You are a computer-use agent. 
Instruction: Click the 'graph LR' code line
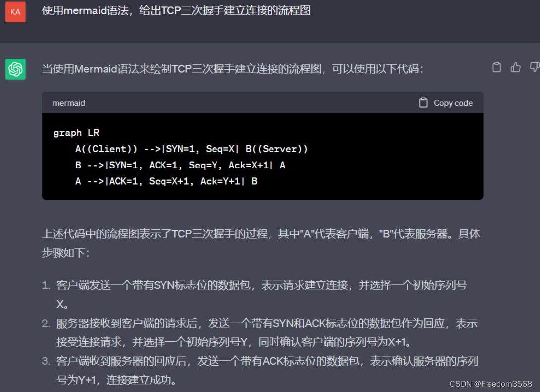pyautogui.click(x=76, y=133)
